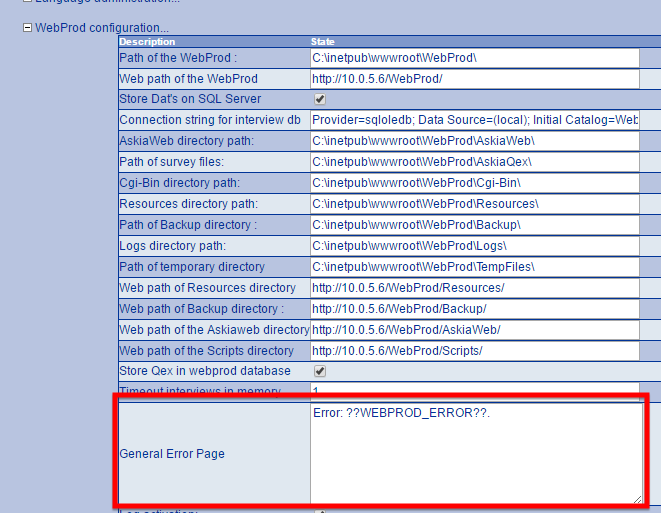Edit the Web path of Backup directory field
The image size is (661, 513).
click(x=475, y=309)
